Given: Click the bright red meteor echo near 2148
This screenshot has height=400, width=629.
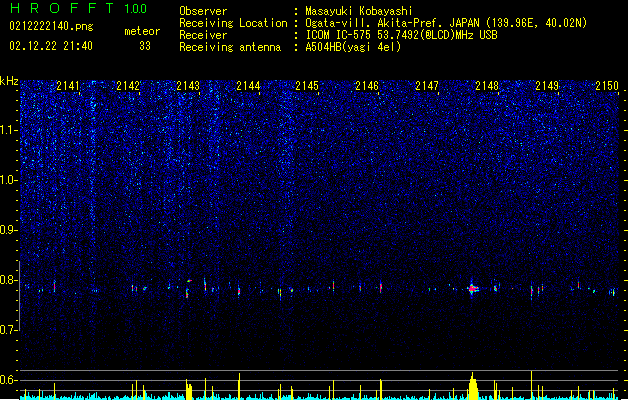Looking at the screenshot, I should coord(473,288).
